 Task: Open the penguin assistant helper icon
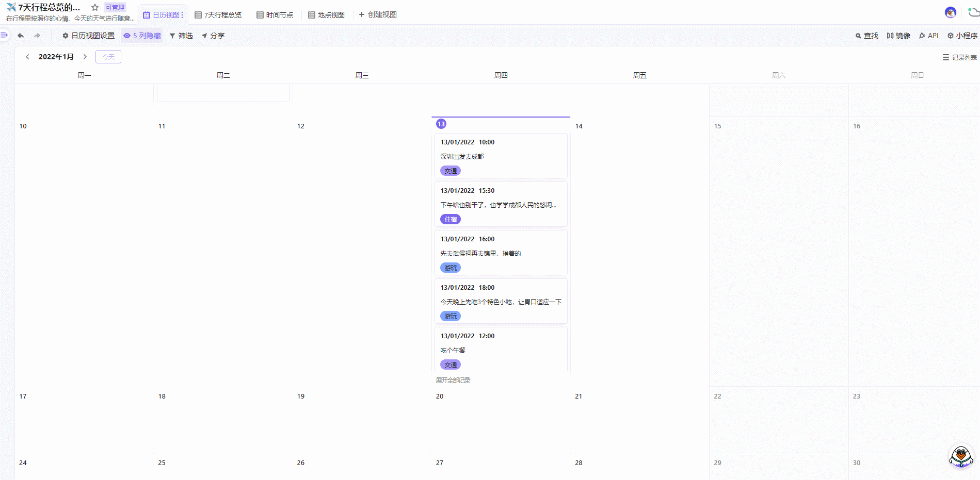coord(961,456)
